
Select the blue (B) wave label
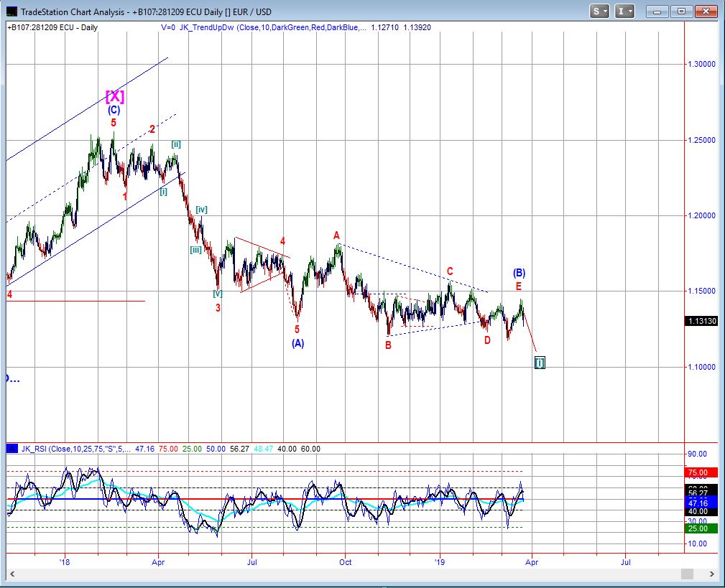click(519, 273)
